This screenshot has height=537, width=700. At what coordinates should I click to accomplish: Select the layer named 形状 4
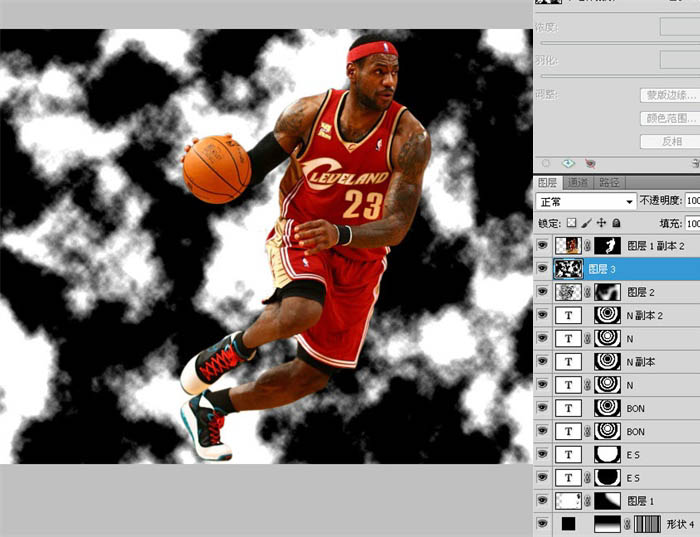coord(680,524)
